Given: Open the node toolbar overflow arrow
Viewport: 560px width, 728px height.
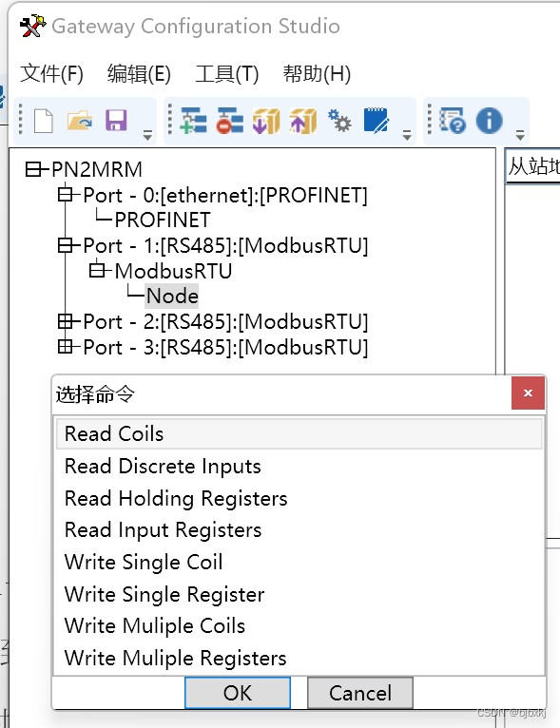Looking at the screenshot, I should [407, 136].
